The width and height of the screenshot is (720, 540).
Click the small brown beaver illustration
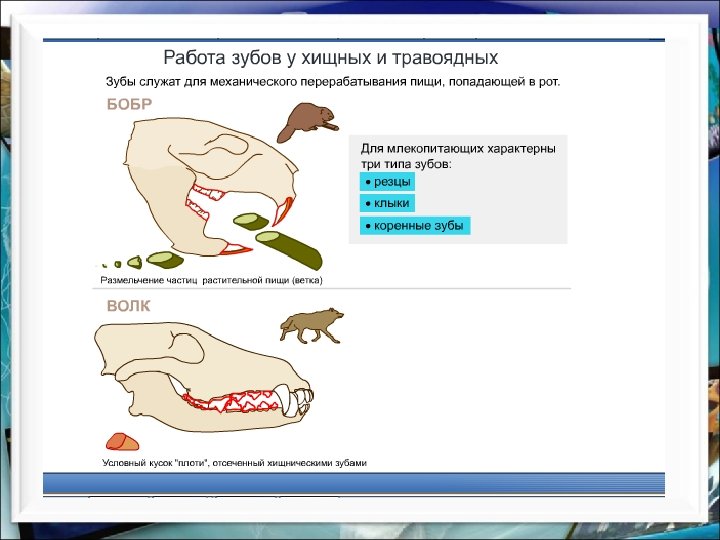pos(307,123)
